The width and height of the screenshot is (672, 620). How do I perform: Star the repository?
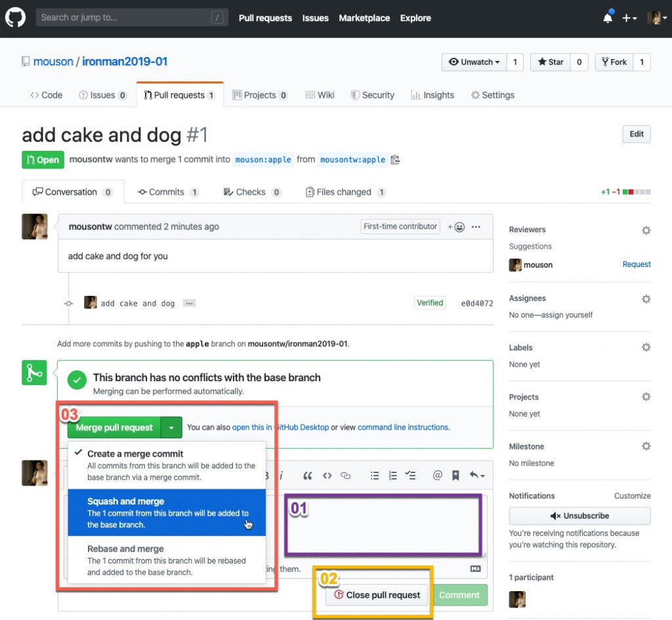pos(551,62)
